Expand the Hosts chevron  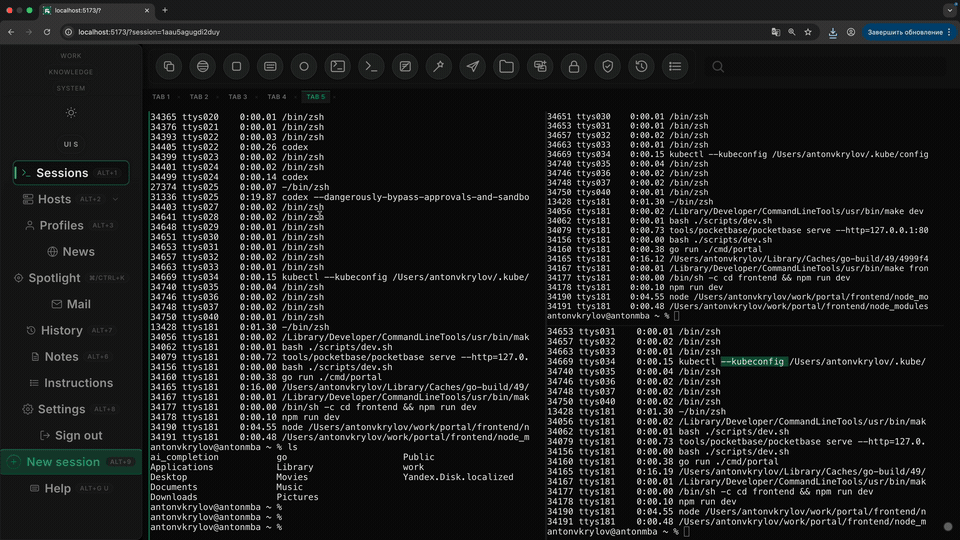(x=115, y=199)
